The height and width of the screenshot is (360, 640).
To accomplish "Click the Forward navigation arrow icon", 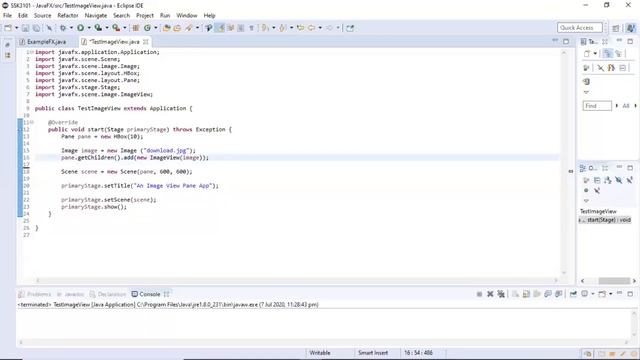I will [x=329, y=28].
